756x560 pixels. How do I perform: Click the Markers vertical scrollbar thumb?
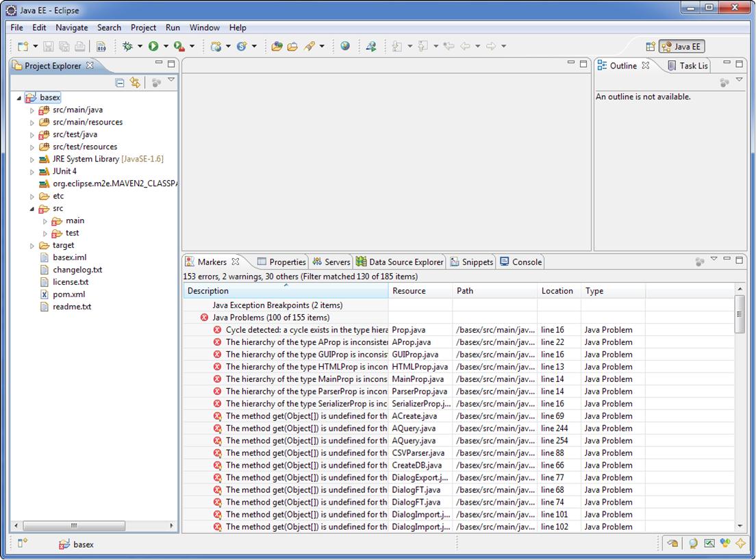(739, 314)
